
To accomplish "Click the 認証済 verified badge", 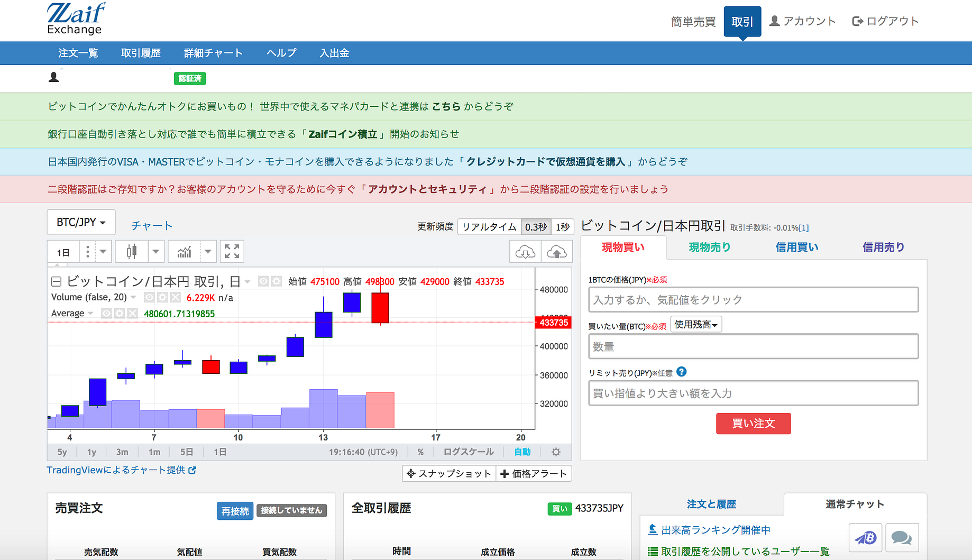I will [190, 79].
